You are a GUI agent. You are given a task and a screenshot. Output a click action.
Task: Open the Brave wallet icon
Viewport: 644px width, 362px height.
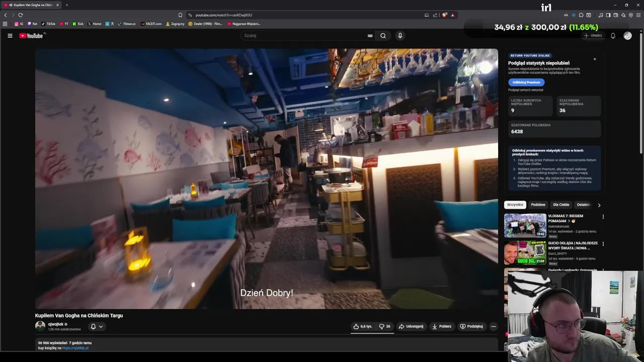pyautogui.click(x=616, y=15)
